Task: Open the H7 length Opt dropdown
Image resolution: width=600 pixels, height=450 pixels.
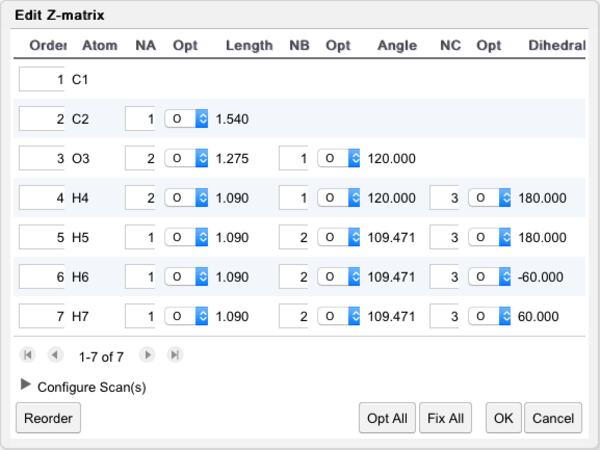Action: (186, 316)
